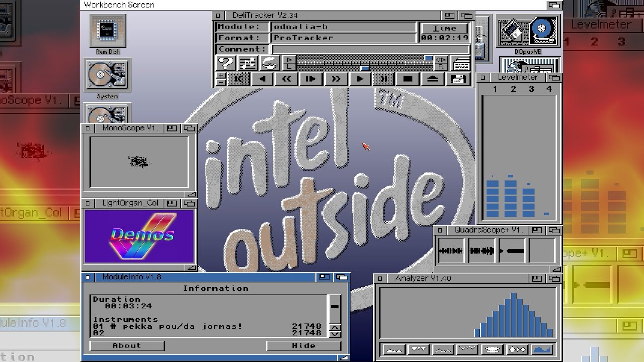Click the Time button in DeliTracker
Screen dimensions: 644x362
pos(445,28)
